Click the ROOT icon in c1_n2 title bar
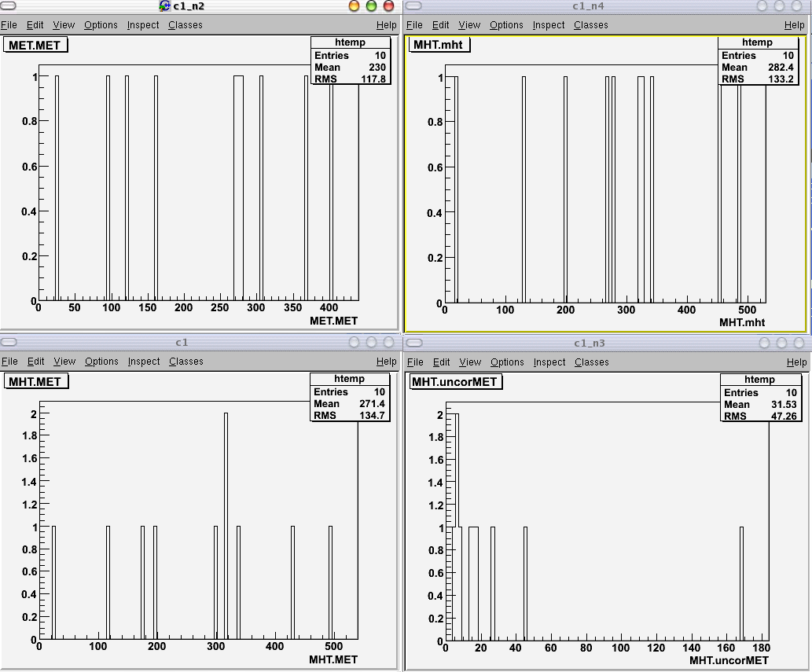This screenshot has height=672, width=812. tap(164, 6)
